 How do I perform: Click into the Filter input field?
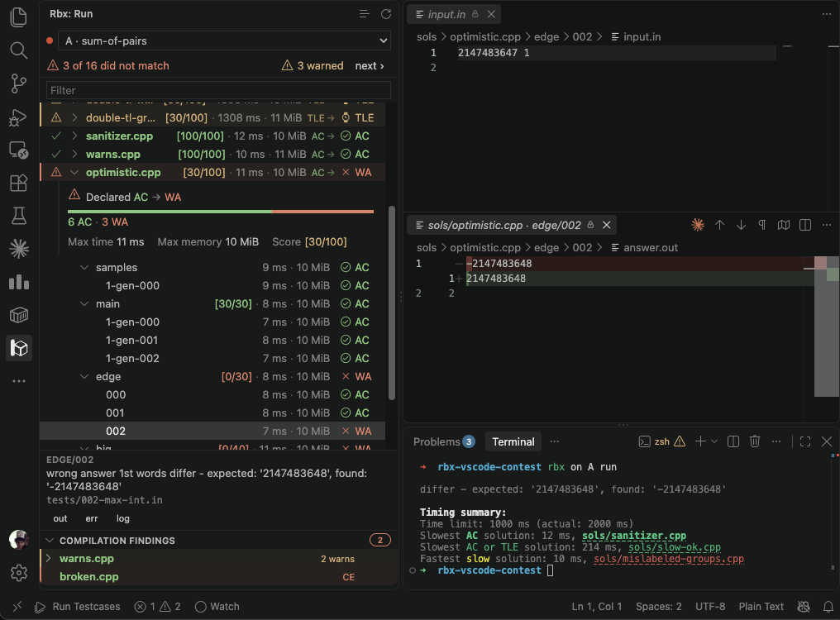click(x=218, y=91)
